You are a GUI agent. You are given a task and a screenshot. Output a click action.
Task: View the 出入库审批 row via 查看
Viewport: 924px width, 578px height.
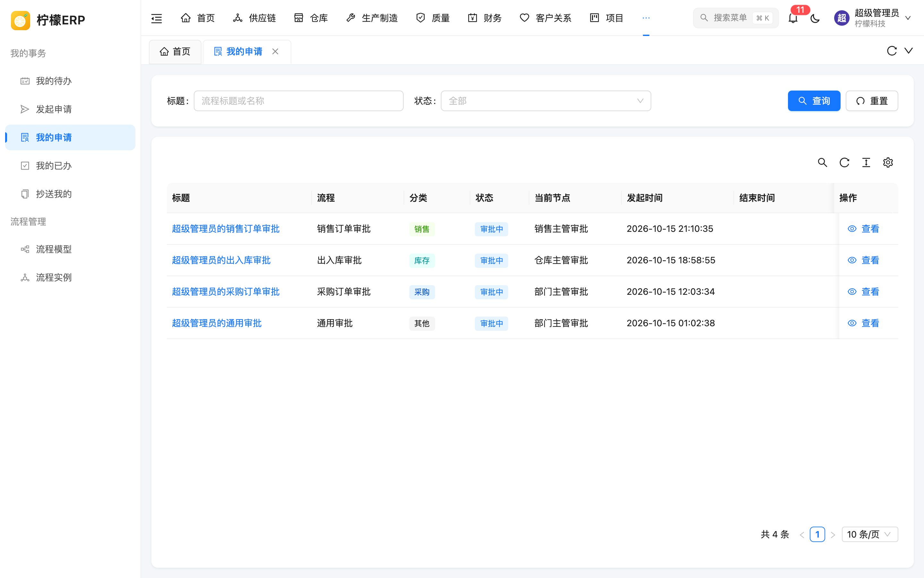tap(863, 260)
